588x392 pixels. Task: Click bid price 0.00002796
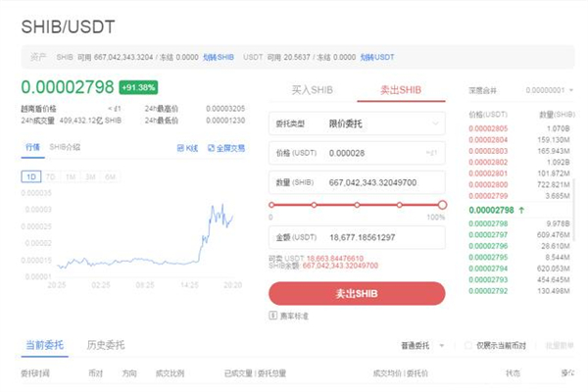click(x=488, y=246)
